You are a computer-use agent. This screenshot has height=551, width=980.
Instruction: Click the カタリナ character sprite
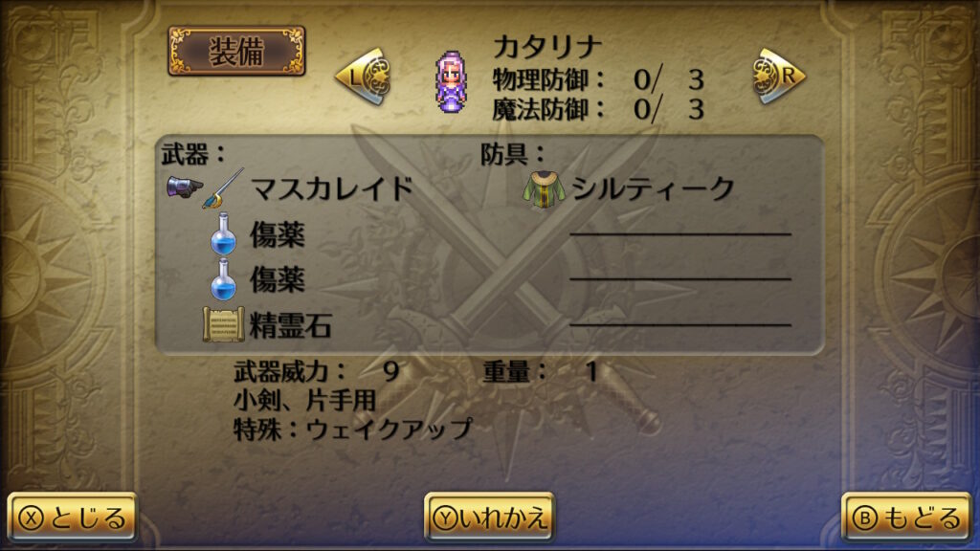click(x=451, y=82)
